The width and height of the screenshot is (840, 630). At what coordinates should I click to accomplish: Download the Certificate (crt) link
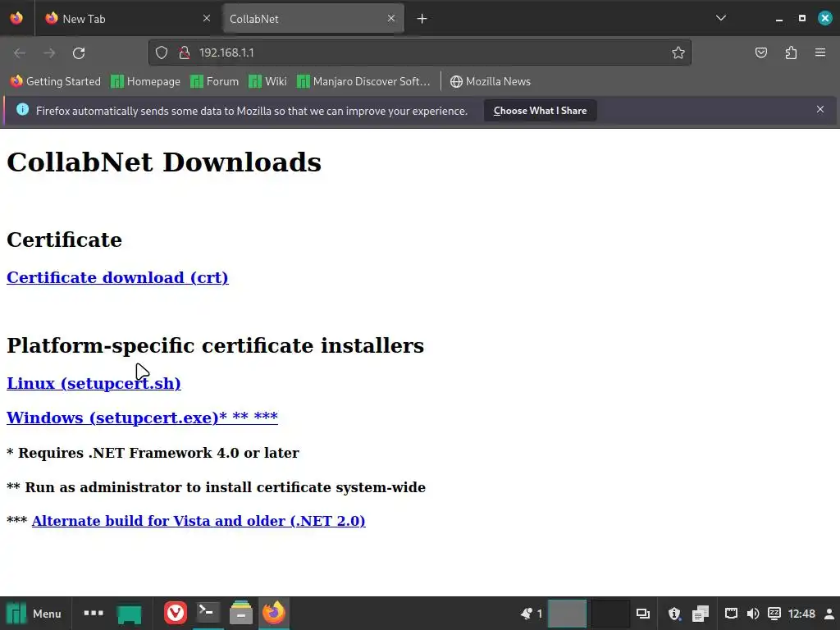coord(117,277)
